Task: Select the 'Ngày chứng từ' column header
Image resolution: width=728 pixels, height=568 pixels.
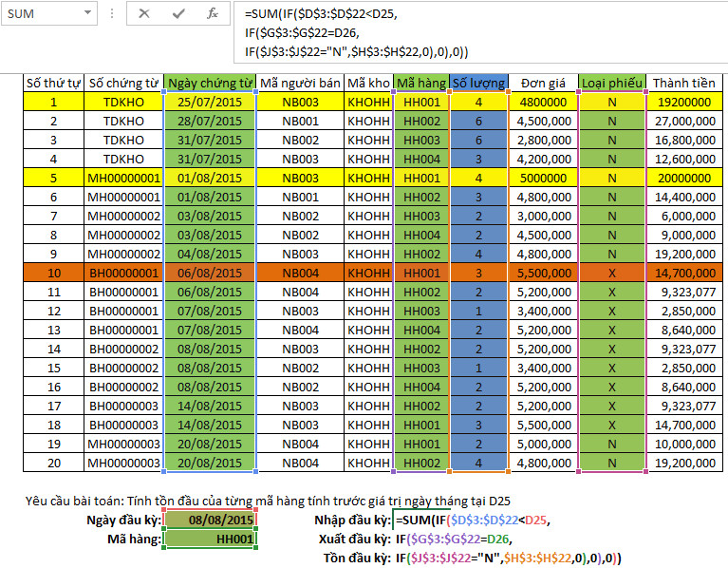Action: [x=209, y=83]
